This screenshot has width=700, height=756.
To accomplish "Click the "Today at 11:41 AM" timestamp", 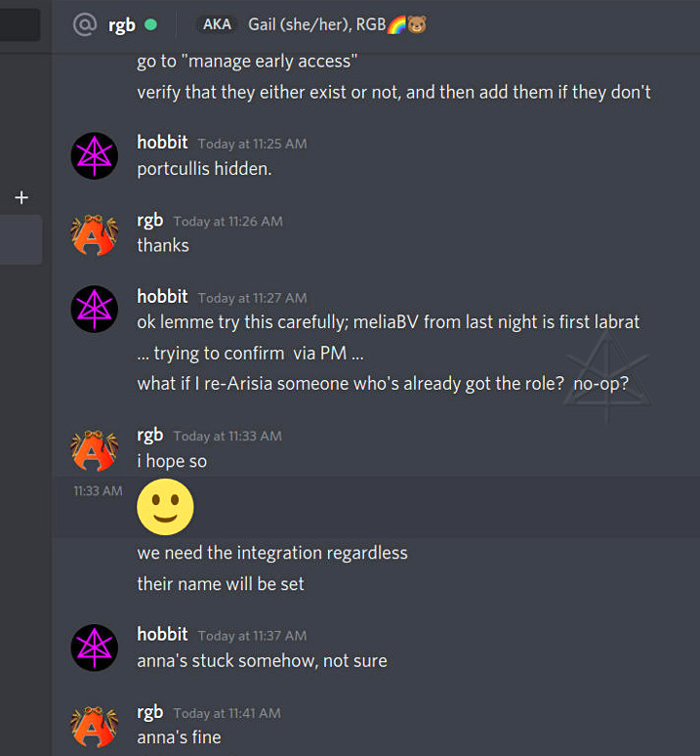I will click(226, 713).
